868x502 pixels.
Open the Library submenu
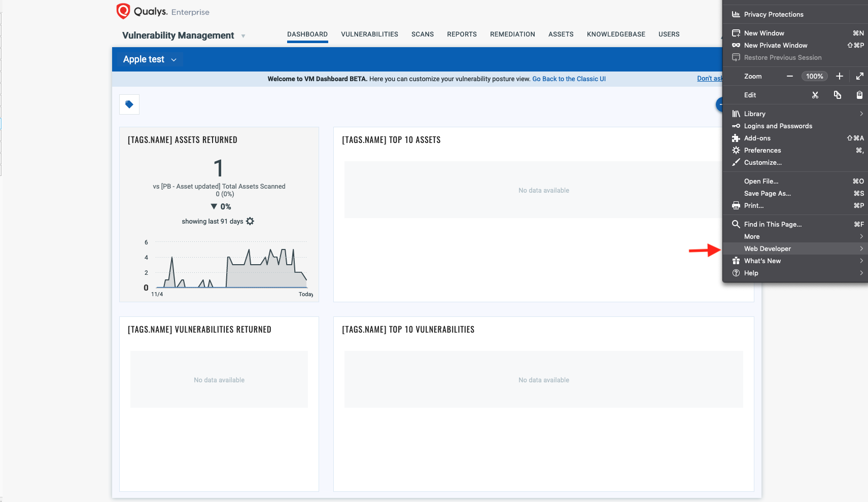pos(754,114)
